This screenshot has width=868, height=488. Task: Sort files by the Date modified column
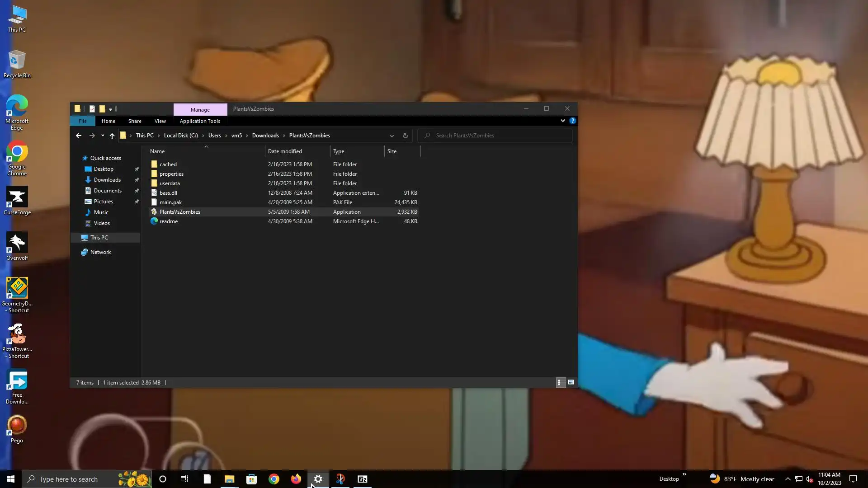click(x=285, y=151)
